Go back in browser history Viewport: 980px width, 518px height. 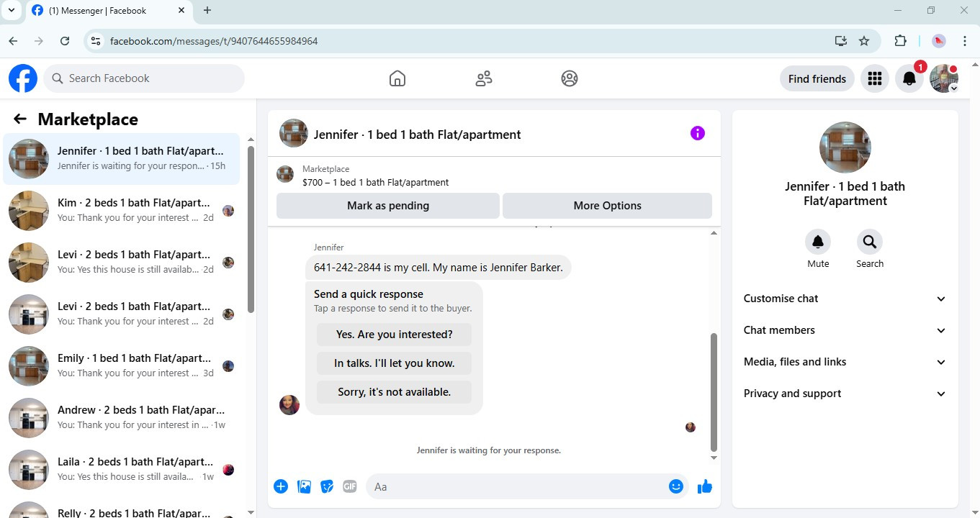(13, 41)
